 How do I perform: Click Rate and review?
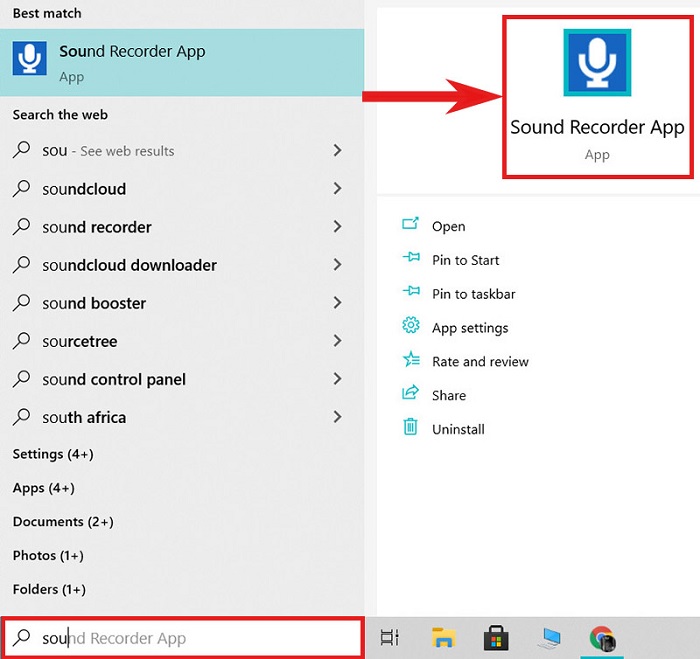point(480,362)
